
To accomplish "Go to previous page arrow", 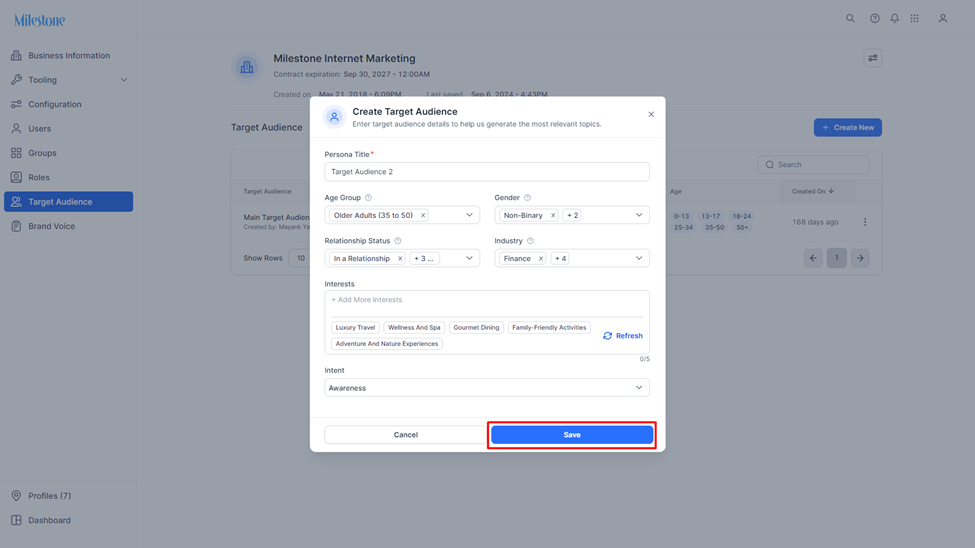I will (x=813, y=258).
